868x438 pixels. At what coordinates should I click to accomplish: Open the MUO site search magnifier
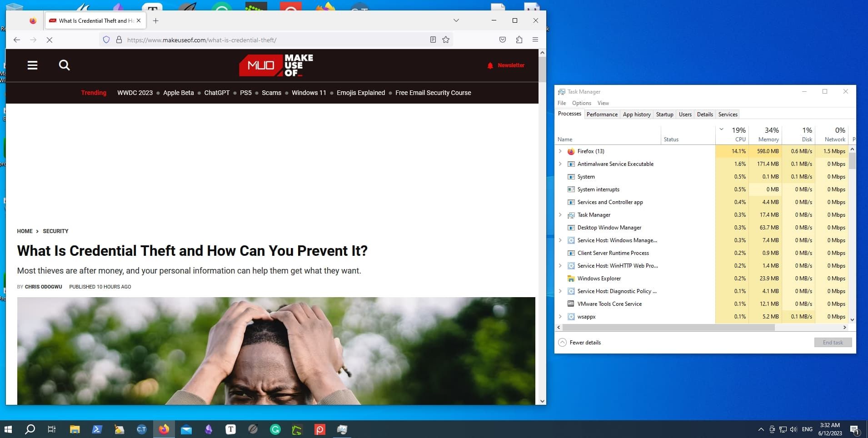[65, 65]
